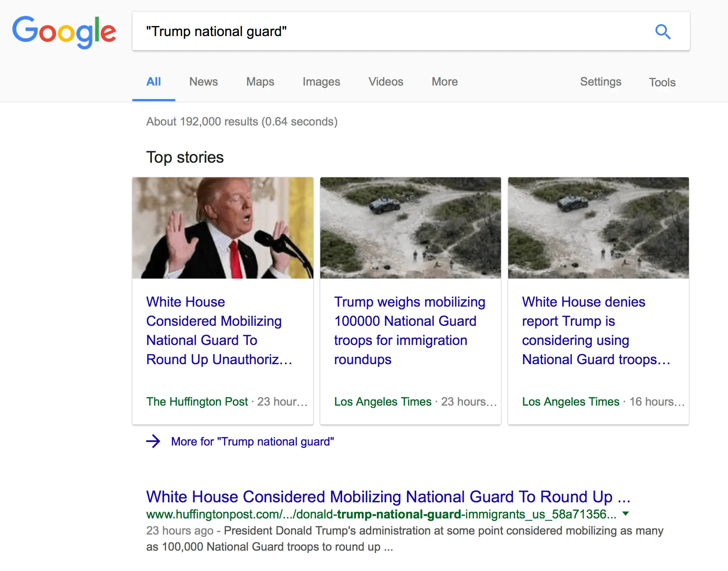The image size is (728, 571).
Task: Open search Tools
Action: point(662,82)
